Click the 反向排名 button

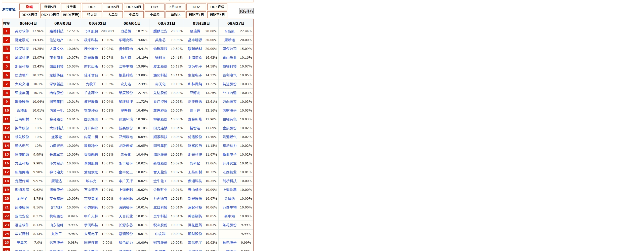pos(246,11)
